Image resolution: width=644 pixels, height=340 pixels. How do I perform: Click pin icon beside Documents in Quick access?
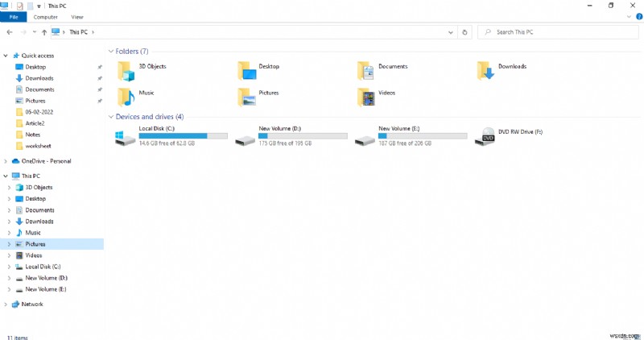(99, 89)
